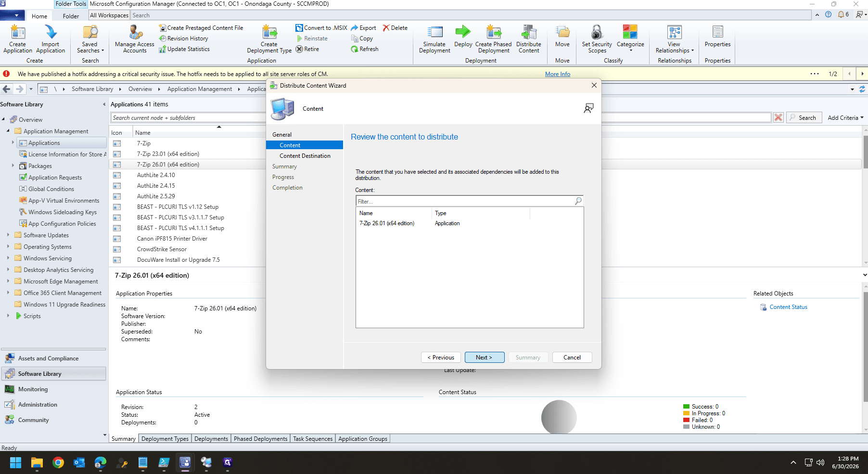Cancel the Distribute Content Wizard
The height and width of the screenshot is (474, 868).
pos(572,357)
